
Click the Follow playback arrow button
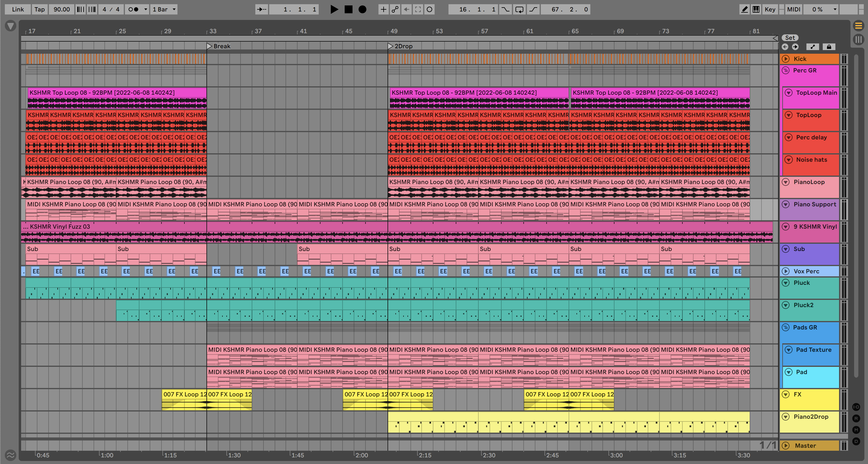click(x=261, y=9)
